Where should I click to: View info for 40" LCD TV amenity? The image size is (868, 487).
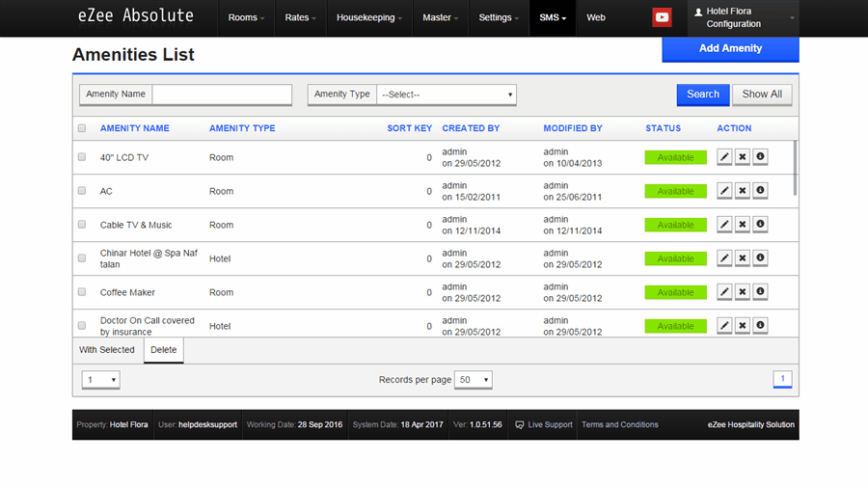tap(760, 157)
